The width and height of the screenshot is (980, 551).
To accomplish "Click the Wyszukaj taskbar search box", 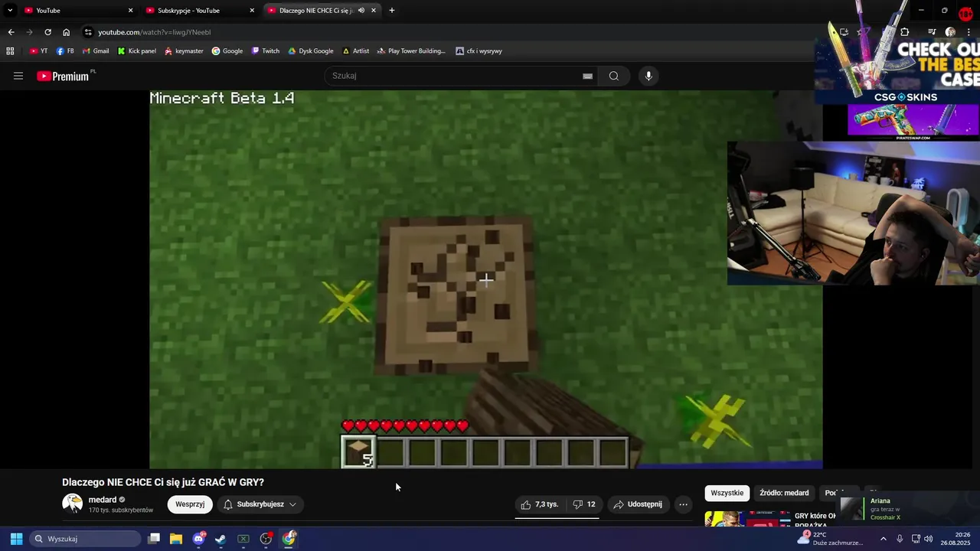I will (x=86, y=539).
